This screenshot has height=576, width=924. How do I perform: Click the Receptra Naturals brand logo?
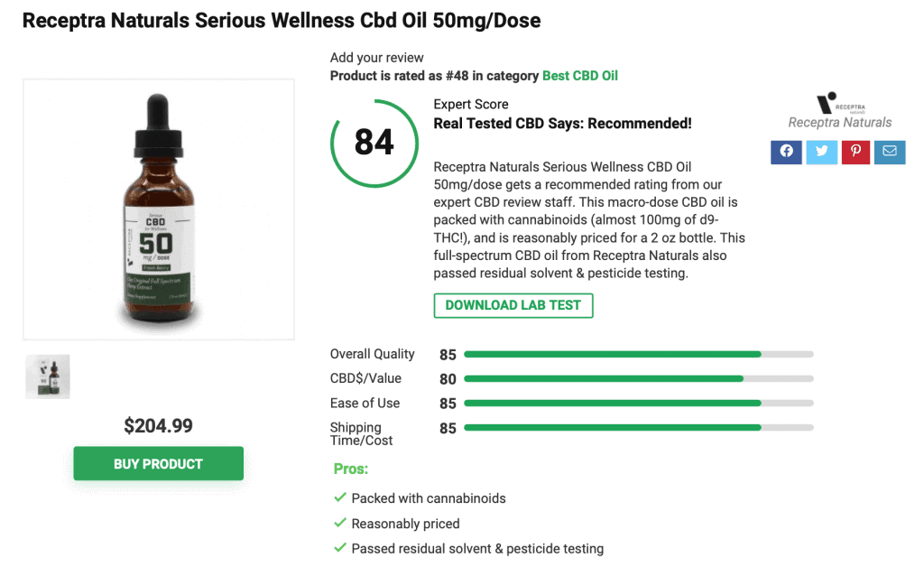(839, 108)
